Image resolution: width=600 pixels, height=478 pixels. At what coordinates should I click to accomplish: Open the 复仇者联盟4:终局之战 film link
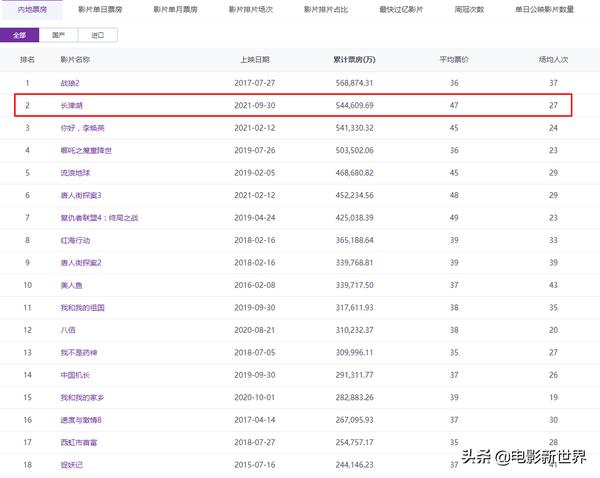coord(99,218)
